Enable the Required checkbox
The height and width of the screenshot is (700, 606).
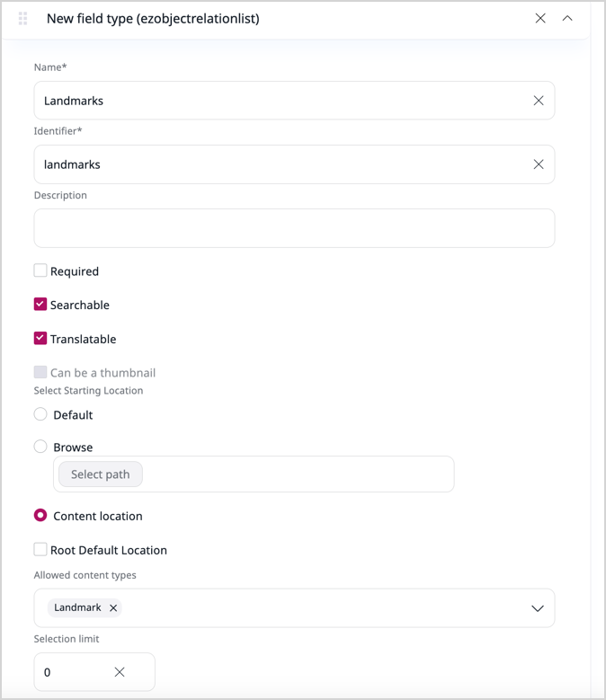coord(40,270)
